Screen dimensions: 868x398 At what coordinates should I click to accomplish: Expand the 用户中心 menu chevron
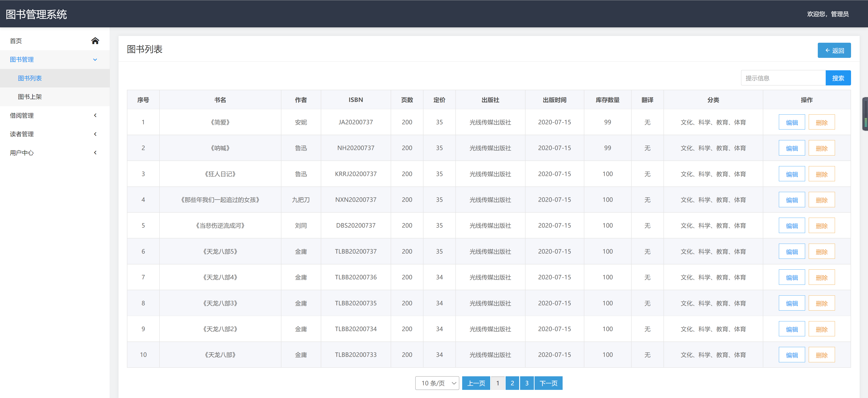tap(95, 153)
